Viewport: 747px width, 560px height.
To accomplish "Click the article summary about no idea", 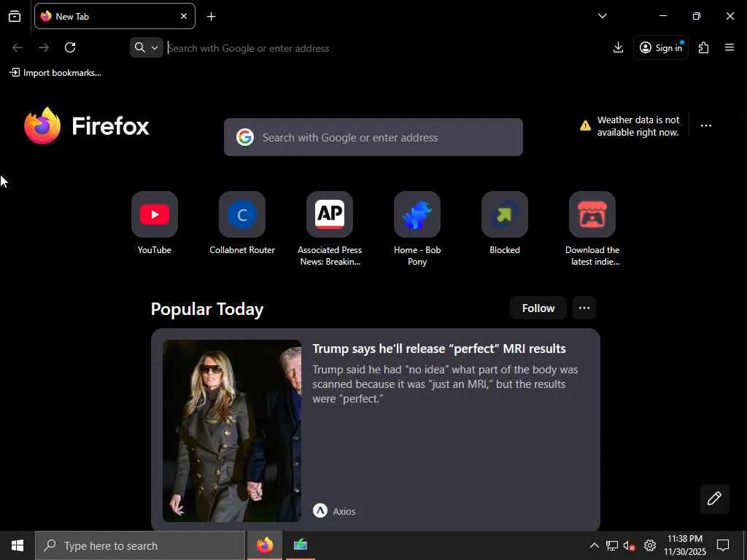I will click(445, 384).
